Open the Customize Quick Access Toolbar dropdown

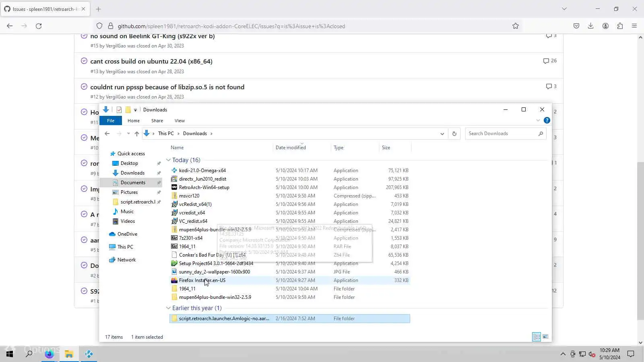coord(135,110)
